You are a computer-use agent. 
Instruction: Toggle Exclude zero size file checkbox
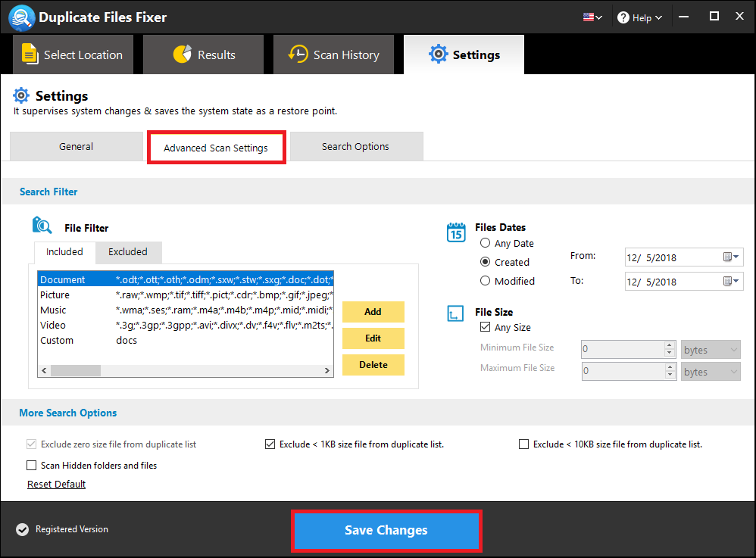(31, 444)
